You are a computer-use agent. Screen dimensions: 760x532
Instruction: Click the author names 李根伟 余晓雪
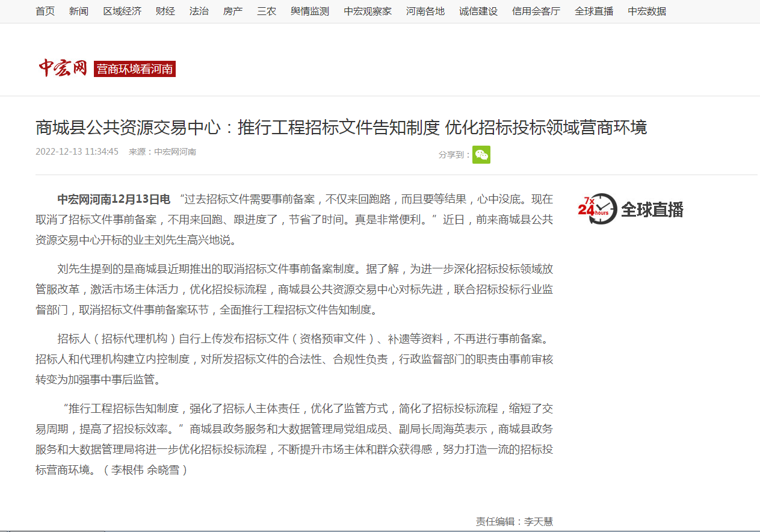click(x=146, y=470)
